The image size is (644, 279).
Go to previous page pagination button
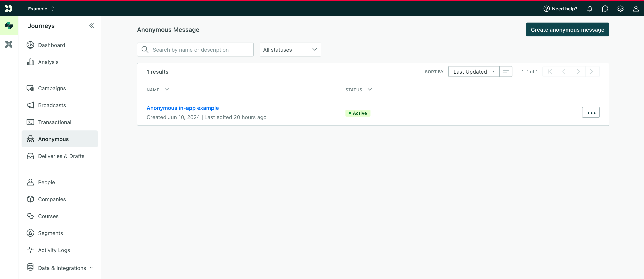click(564, 72)
